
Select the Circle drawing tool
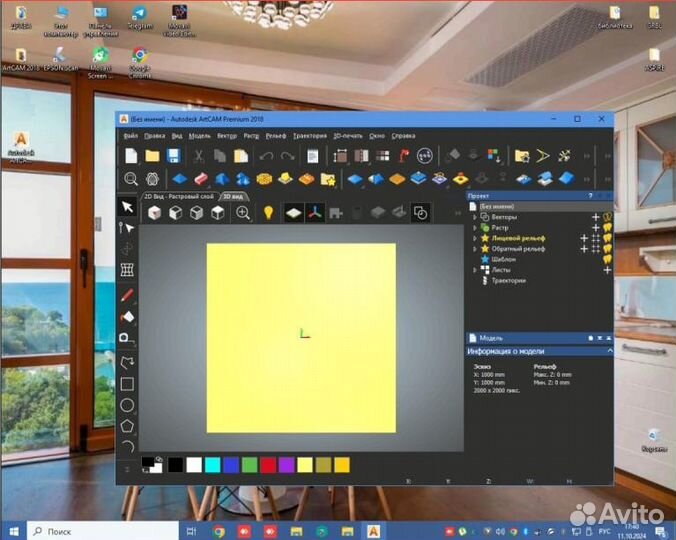[127, 405]
